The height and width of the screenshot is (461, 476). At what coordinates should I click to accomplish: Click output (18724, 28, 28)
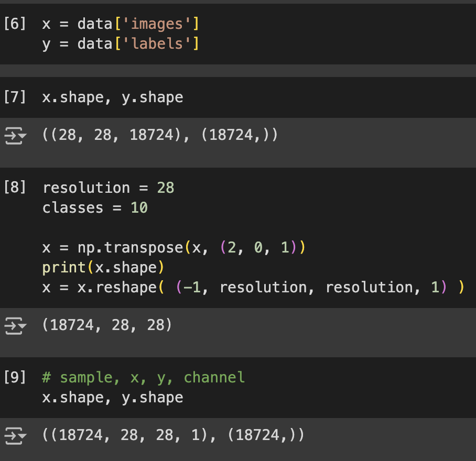point(107,325)
